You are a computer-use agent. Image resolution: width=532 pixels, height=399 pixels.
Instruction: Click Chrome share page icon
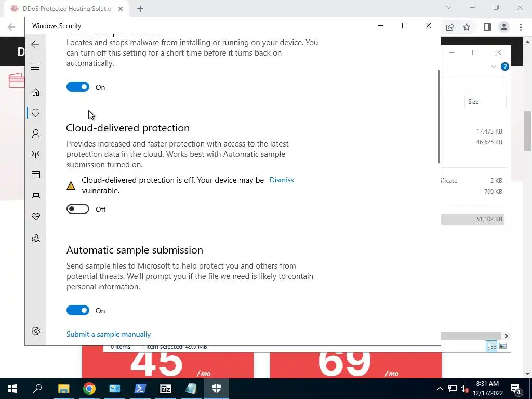coord(450,27)
